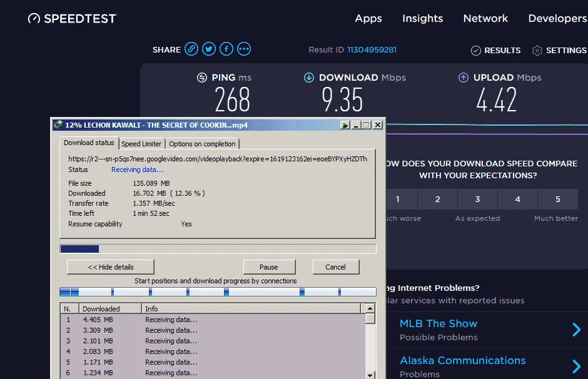Click the IDM download dialog title icon
588x379 pixels.
(x=58, y=125)
